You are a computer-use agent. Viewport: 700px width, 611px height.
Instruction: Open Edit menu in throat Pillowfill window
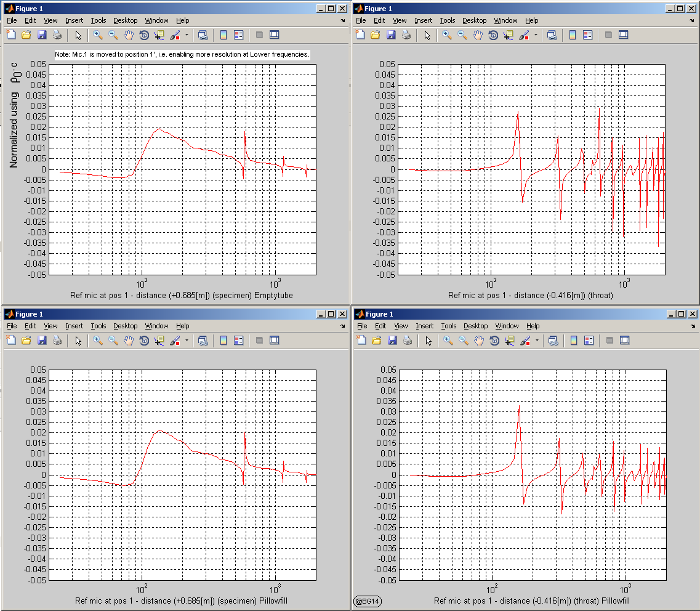point(380,326)
